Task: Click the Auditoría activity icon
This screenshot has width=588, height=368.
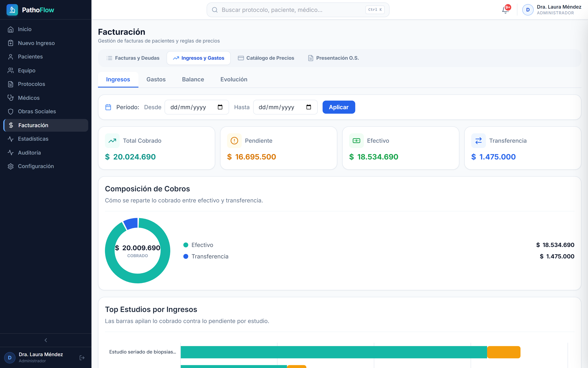Action: pos(10,153)
